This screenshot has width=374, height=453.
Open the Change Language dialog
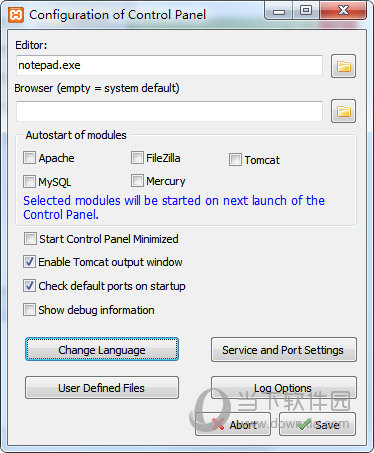[102, 349]
